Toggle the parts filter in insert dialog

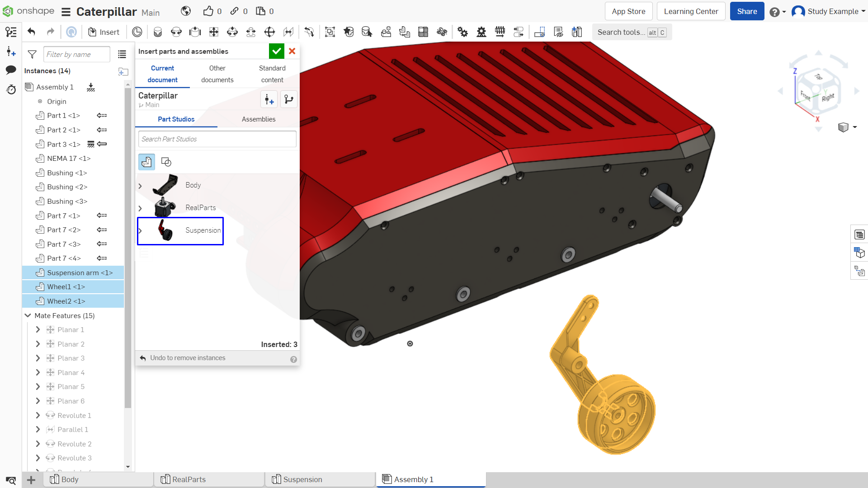coord(146,162)
